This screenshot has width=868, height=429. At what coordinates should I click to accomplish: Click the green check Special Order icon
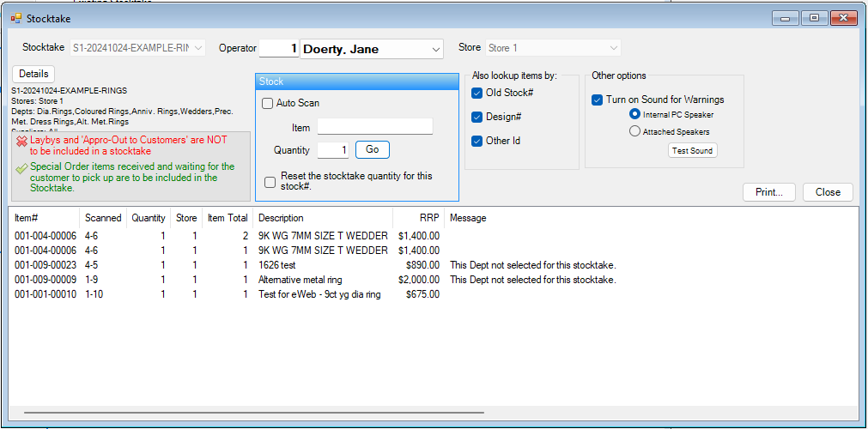pos(21,168)
